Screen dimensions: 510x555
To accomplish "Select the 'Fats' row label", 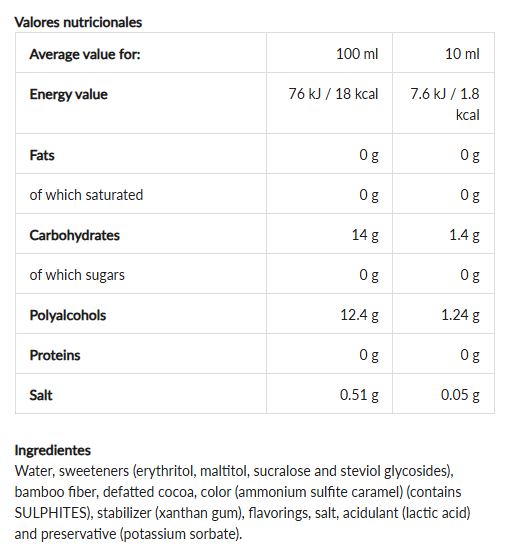I will (42, 155).
